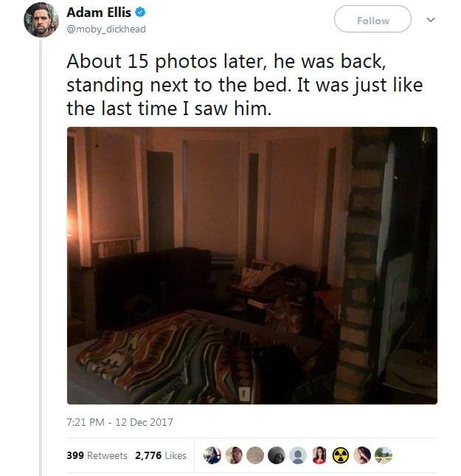
Task: Click the blue verified badge
Action: pos(140,13)
